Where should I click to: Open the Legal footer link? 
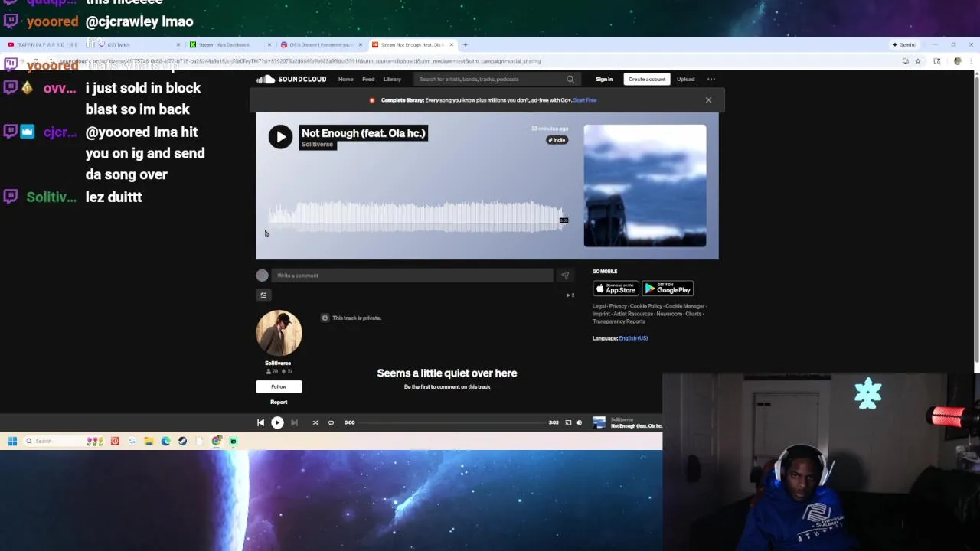click(598, 306)
